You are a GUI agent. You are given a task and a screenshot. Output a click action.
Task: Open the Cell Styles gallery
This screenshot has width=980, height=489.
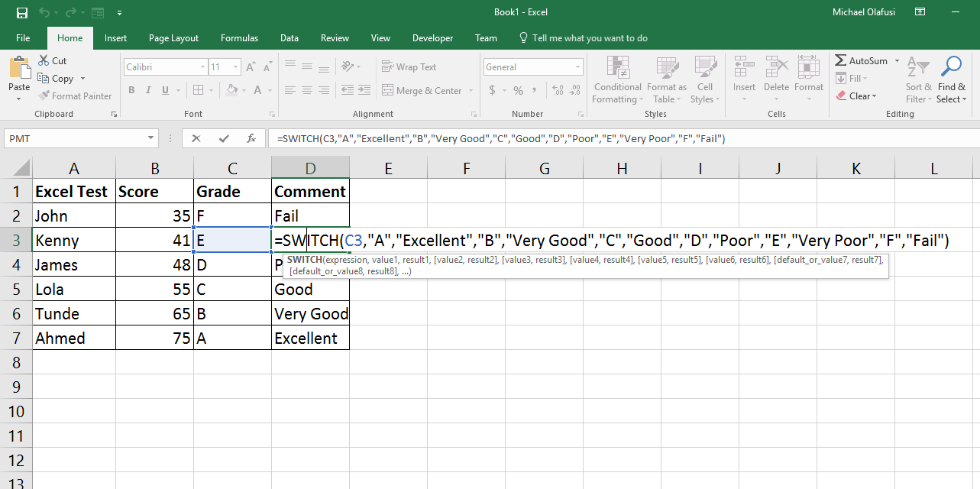click(704, 81)
